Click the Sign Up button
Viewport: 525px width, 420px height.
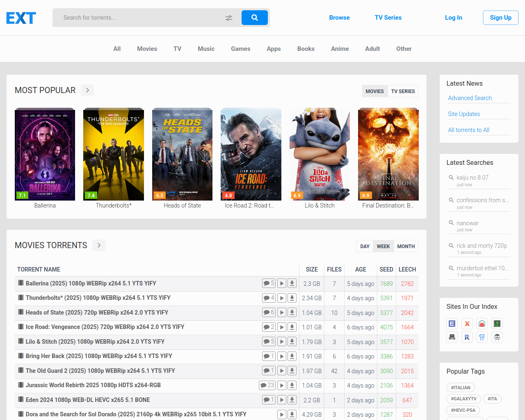point(501,18)
